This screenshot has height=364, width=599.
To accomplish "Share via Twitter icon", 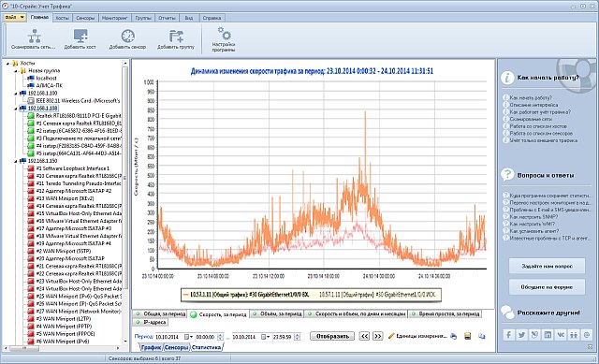I will pos(521,335).
